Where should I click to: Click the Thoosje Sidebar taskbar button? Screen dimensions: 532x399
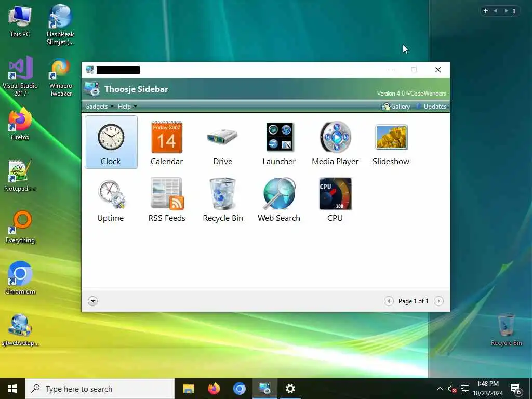pos(264,389)
